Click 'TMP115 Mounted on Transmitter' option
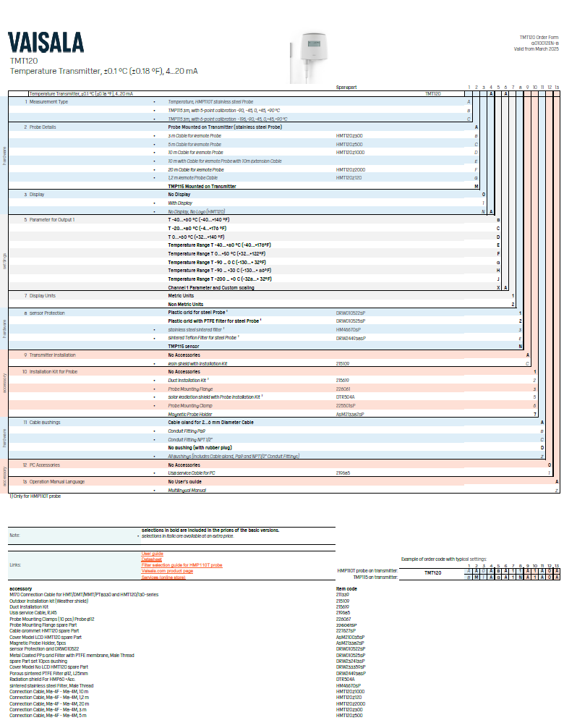Screen dimensions: 564x728 (x=202, y=186)
